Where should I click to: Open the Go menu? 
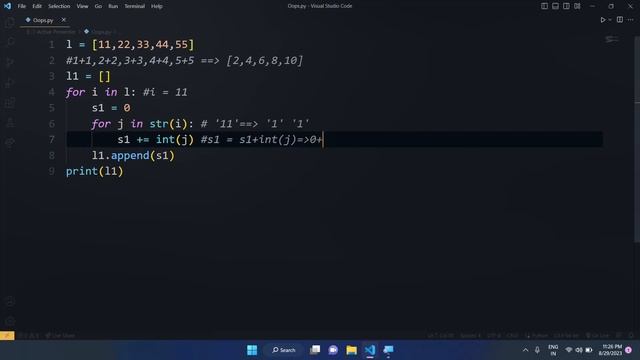(x=98, y=6)
